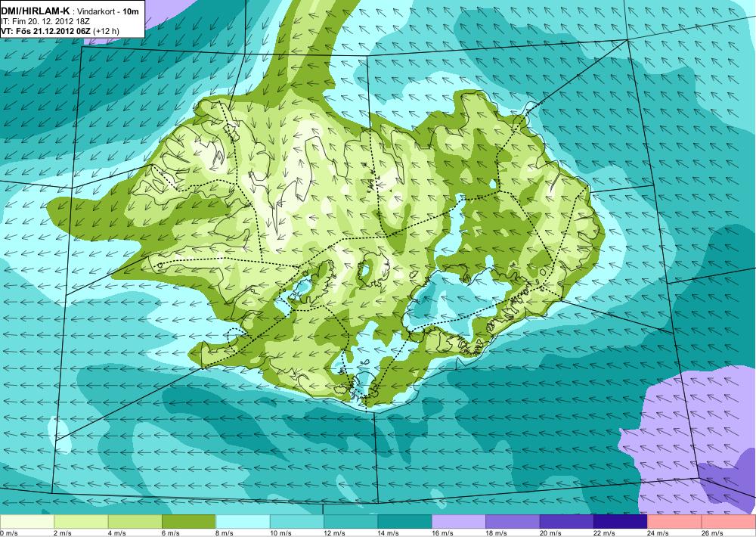Click the dark navy 22 m/s legend swatch
This screenshot has height=537, width=756.
coord(621,522)
